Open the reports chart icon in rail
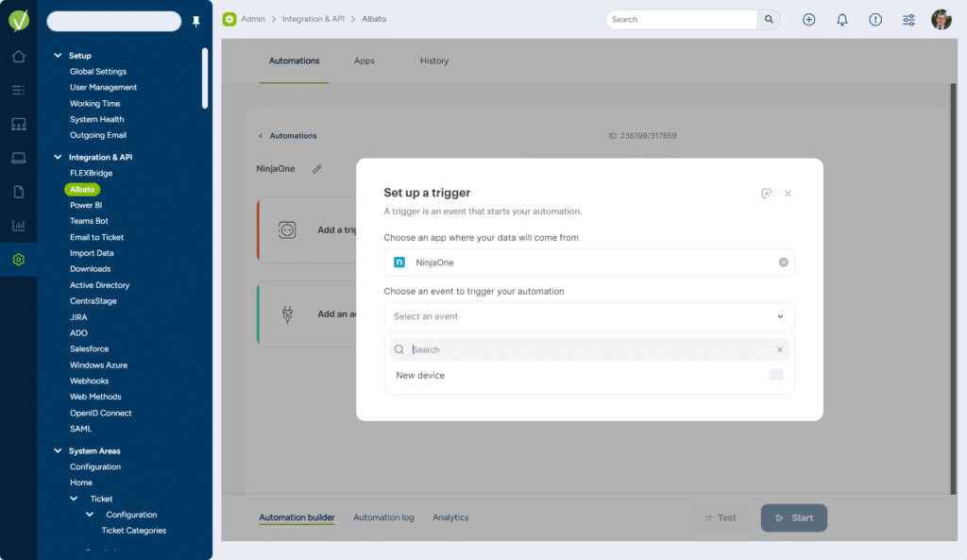967x560 pixels. click(x=18, y=226)
